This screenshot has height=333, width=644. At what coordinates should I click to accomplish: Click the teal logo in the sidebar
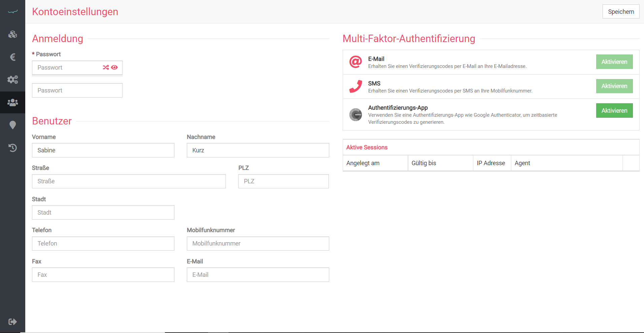[x=12, y=12]
